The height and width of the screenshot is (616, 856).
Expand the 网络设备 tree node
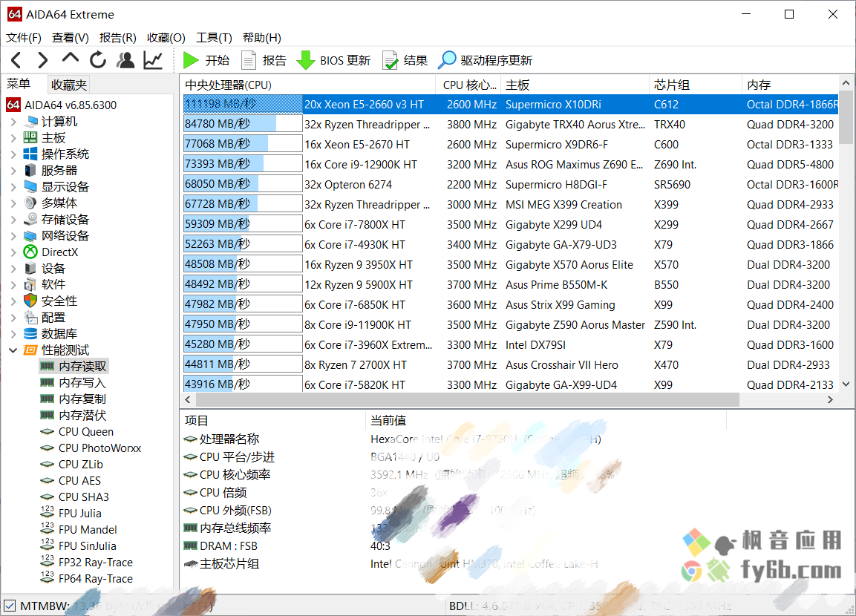[13, 236]
